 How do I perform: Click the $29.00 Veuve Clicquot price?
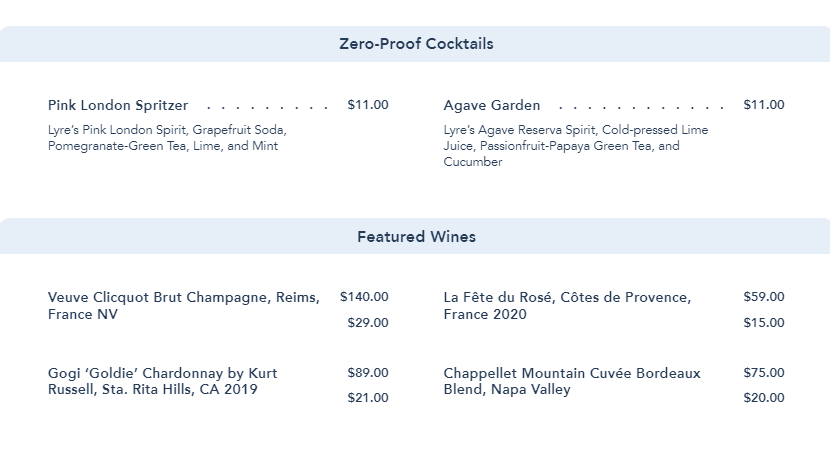[x=368, y=323]
